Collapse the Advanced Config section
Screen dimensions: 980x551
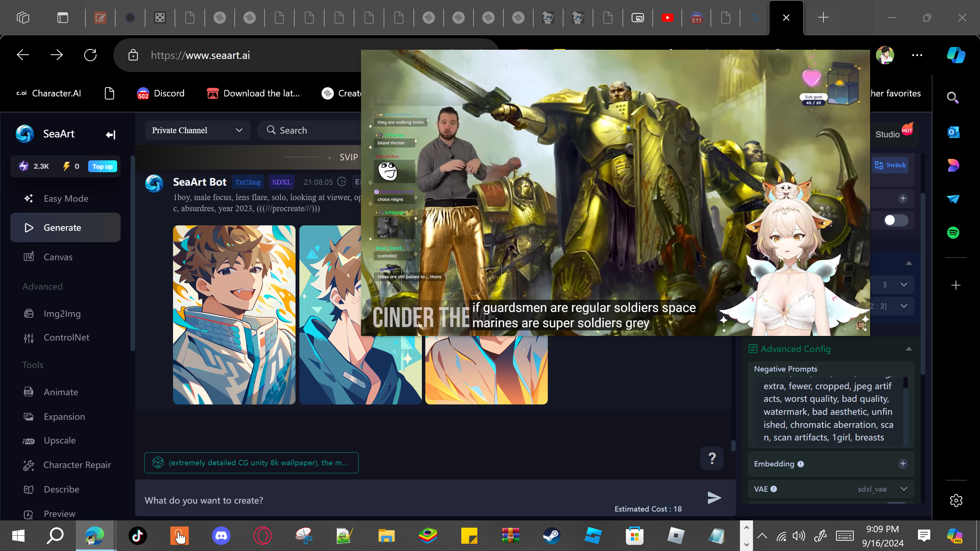[x=909, y=349]
